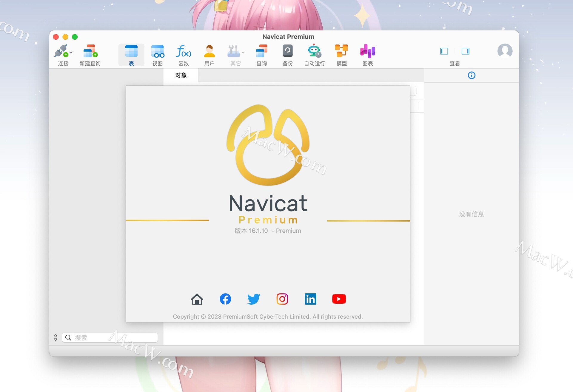Click the connection filter icon beside search
The image size is (573, 392).
click(55, 337)
